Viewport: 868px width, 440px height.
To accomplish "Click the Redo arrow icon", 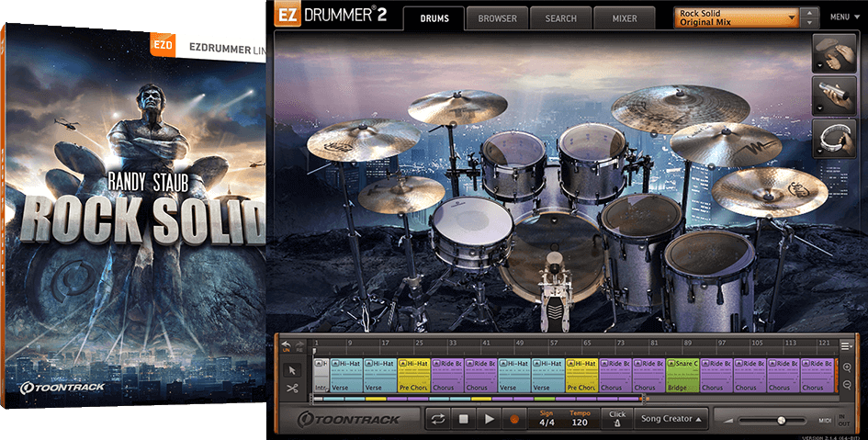I will [300, 346].
